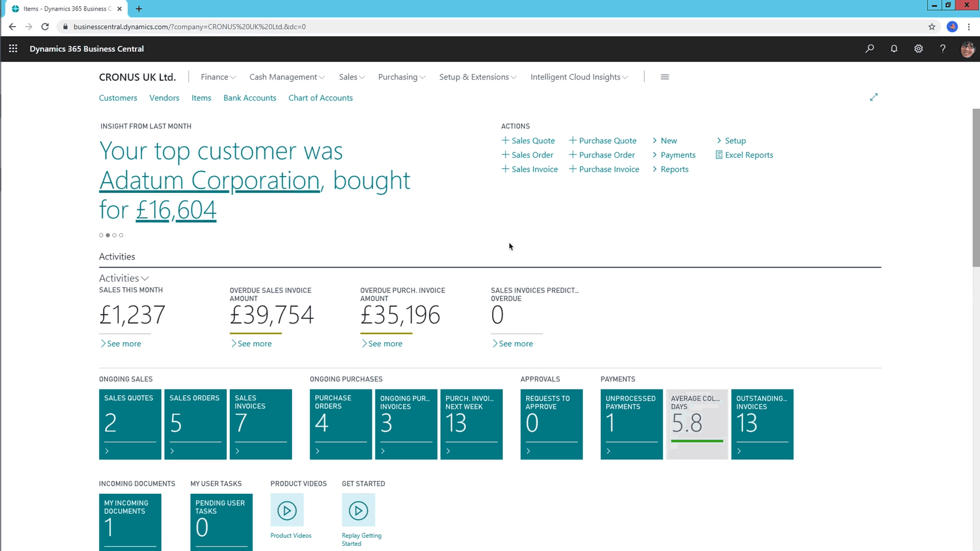Select the first insight carousel dot
Screen dimensions: 980x551
click(x=101, y=235)
